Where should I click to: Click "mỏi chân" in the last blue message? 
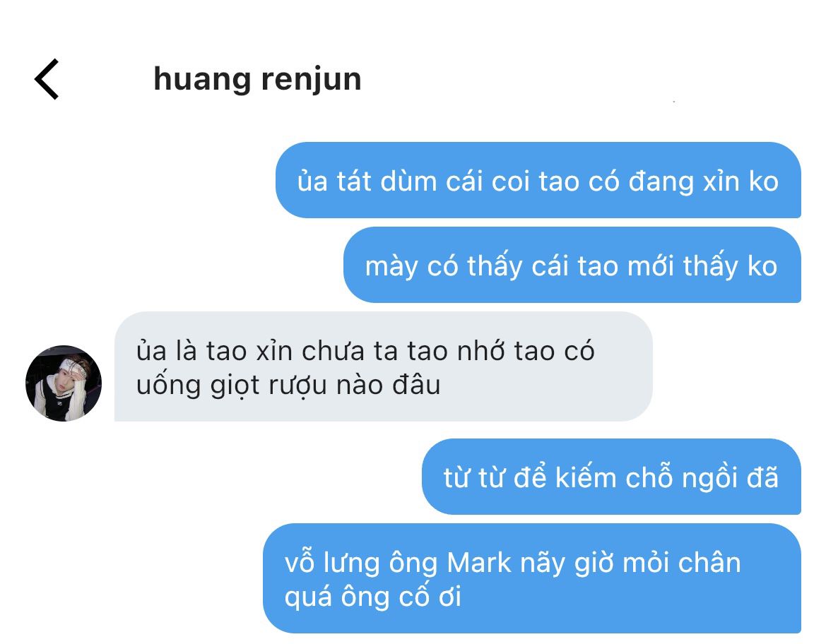coord(682,562)
